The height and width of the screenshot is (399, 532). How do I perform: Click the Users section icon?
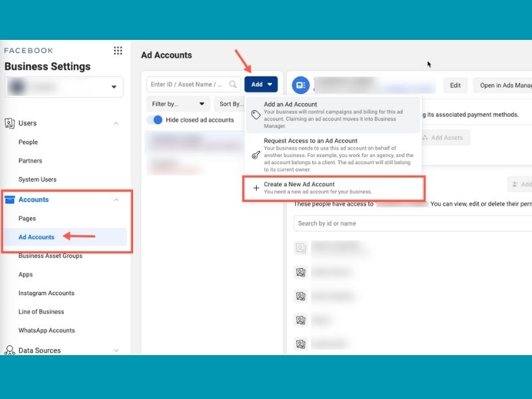click(x=9, y=123)
